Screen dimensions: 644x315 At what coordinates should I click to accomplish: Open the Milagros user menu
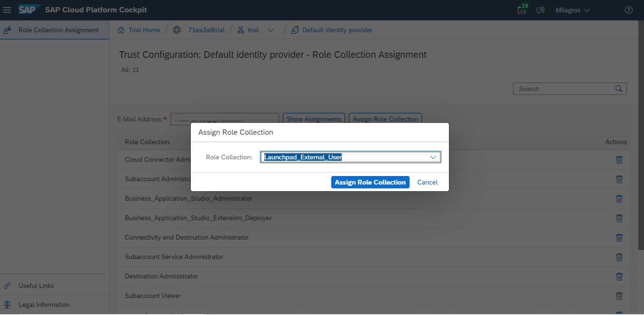572,10
